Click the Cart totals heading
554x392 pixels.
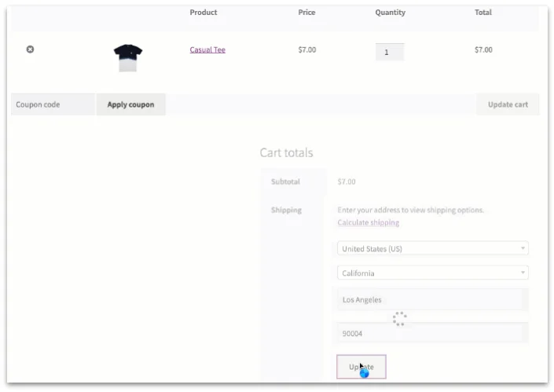[286, 153]
